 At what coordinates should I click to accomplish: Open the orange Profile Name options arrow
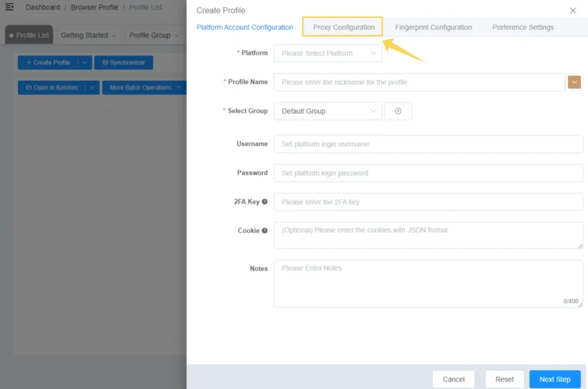click(574, 82)
